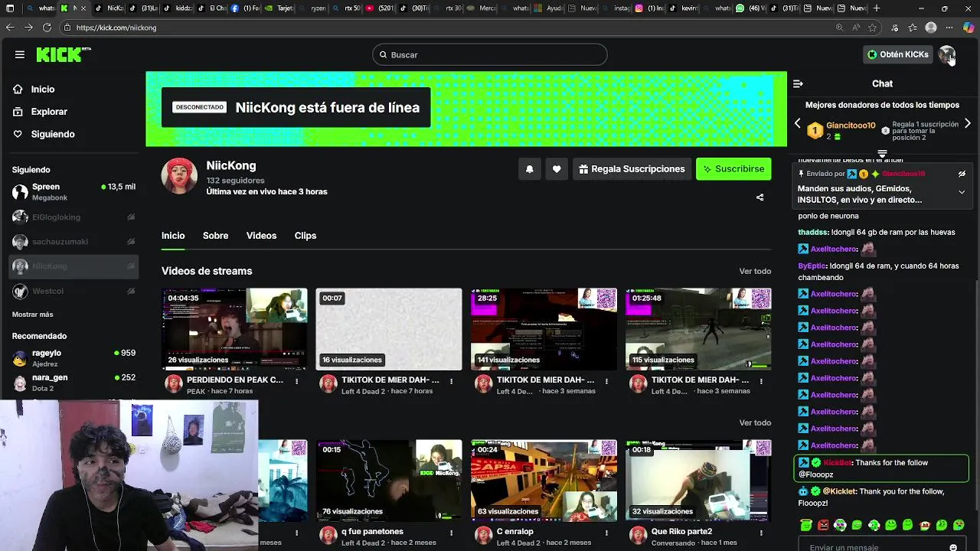Open Explorar in the sidebar

coord(49,112)
